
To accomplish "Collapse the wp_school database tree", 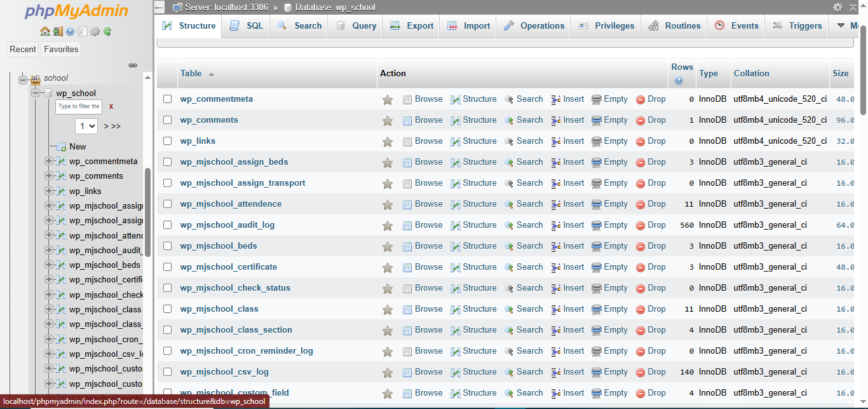I will 36,93.
